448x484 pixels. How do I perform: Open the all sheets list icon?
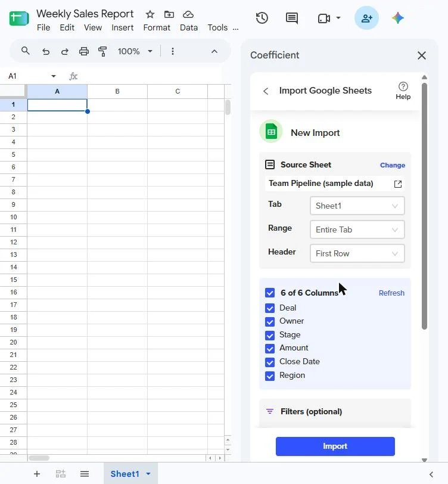pos(85,474)
